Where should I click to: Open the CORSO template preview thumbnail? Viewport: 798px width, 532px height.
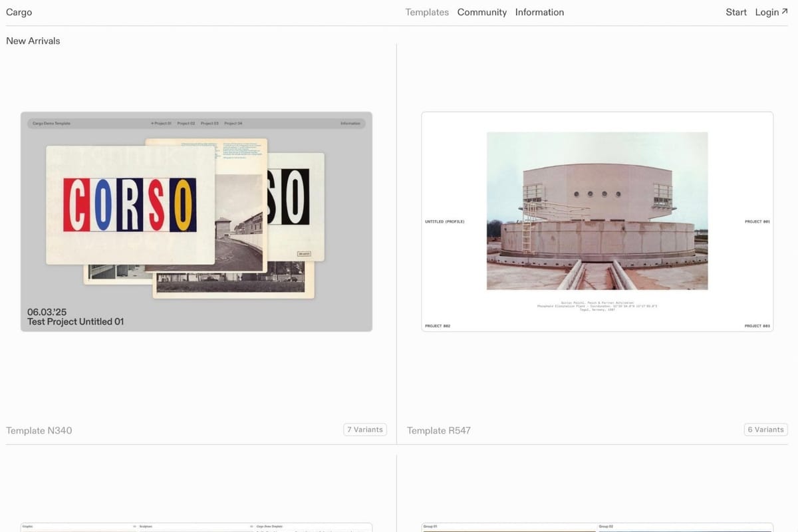(196, 221)
